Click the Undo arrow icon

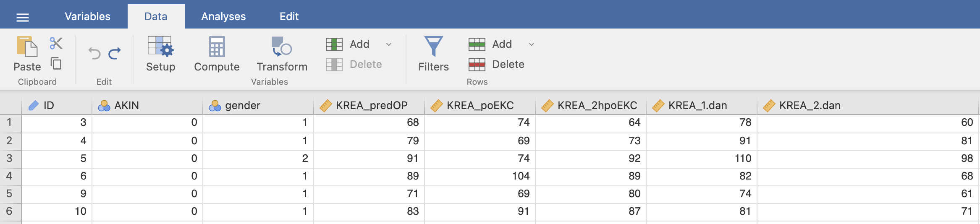click(x=94, y=53)
